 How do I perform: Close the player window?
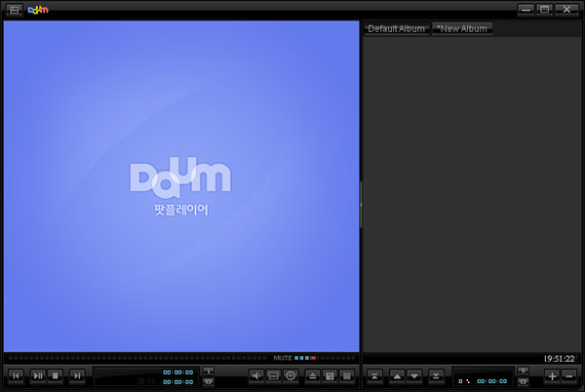tap(566, 10)
